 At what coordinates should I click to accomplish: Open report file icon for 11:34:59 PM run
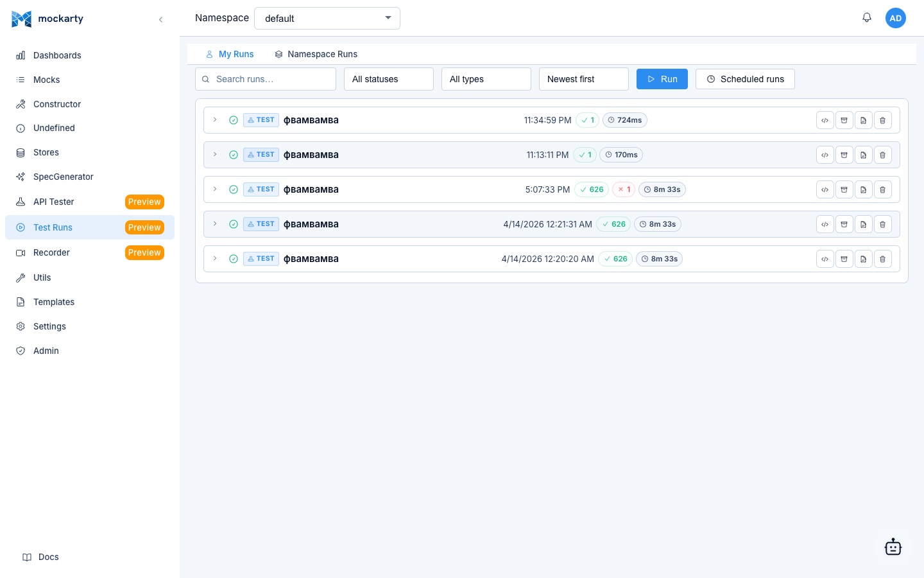point(864,120)
